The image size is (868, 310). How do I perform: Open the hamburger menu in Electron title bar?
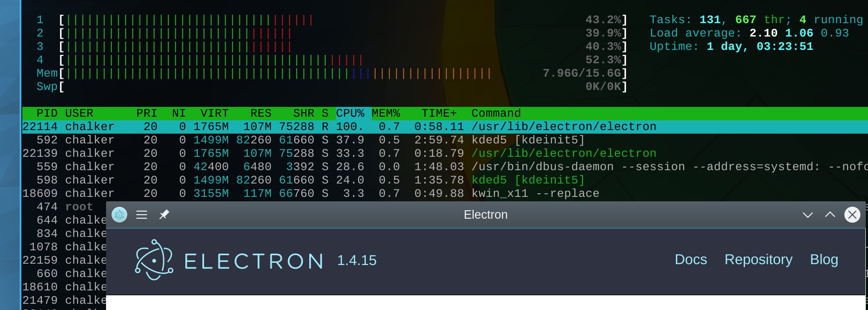click(142, 215)
